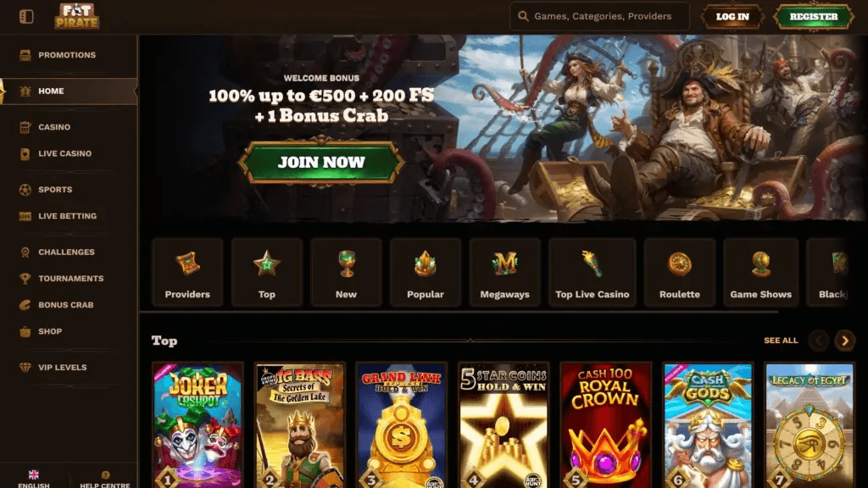Choose the Popular crown category icon

tap(426, 264)
